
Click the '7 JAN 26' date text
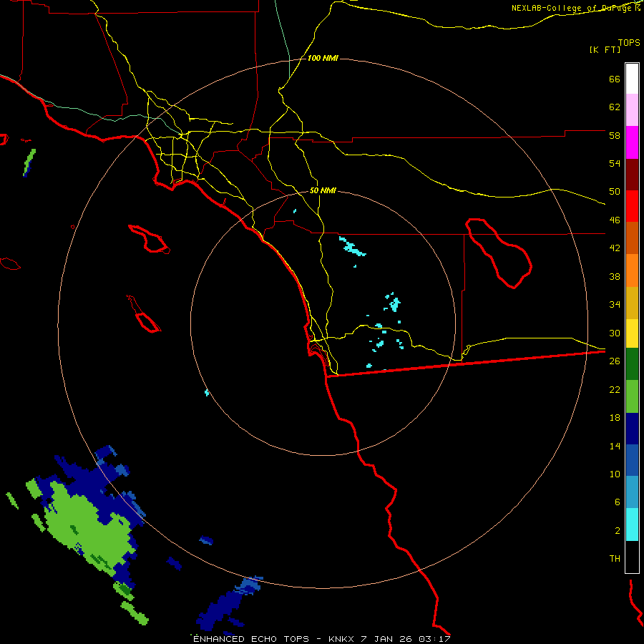pyautogui.click(x=386, y=639)
